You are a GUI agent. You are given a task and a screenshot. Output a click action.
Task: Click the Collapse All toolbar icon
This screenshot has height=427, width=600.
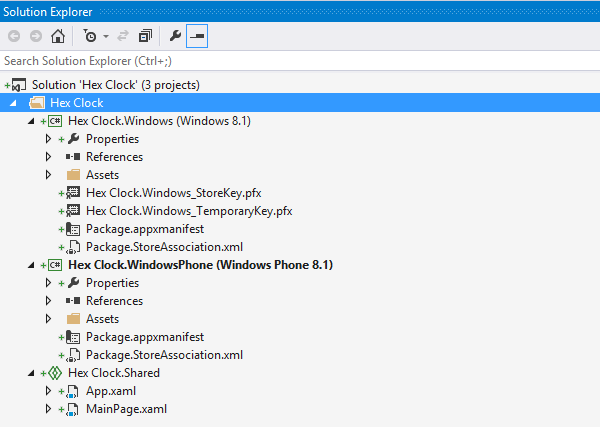click(145, 36)
